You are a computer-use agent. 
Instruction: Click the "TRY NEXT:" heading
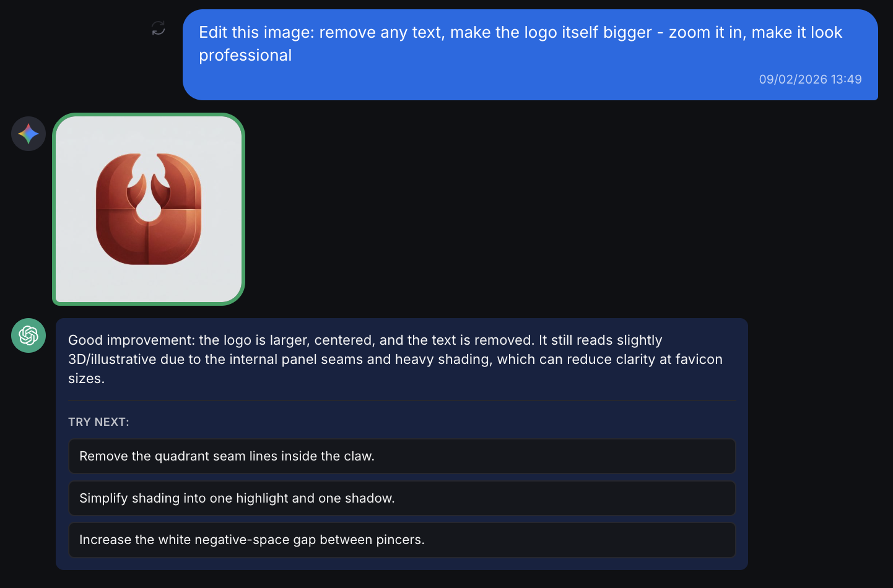pyautogui.click(x=98, y=422)
